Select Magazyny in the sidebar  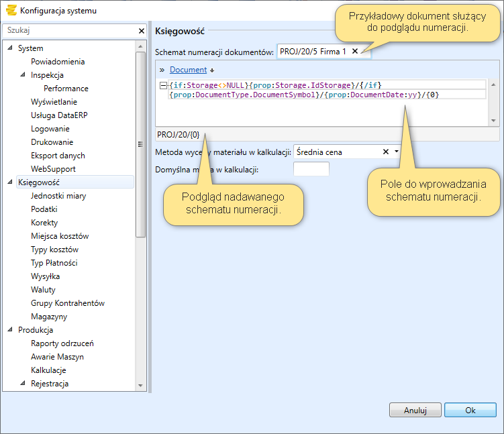click(48, 317)
